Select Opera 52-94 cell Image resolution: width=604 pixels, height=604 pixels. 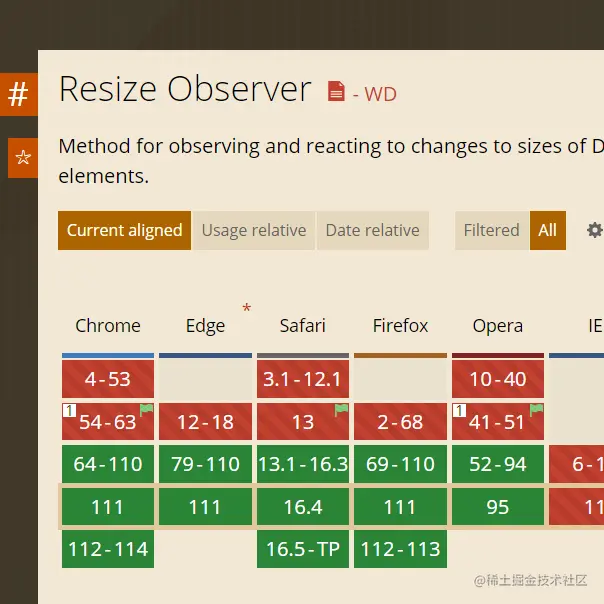click(x=498, y=464)
